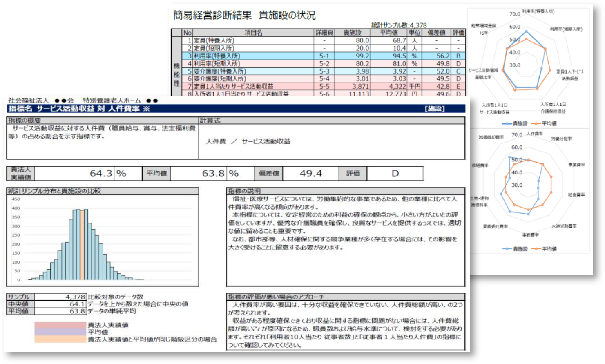Screen dimensions: 605x364
Task: Click detail page cell 5-6
Action: pyautogui.click(x=324, y=94)
